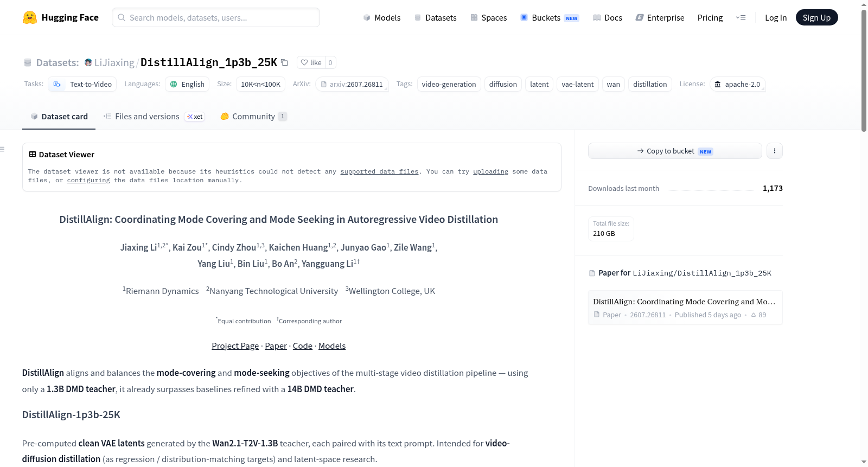Click the LiJiaxing user avatar icon
This screenshot has height=467, width=868.
(x=88, y=62)
